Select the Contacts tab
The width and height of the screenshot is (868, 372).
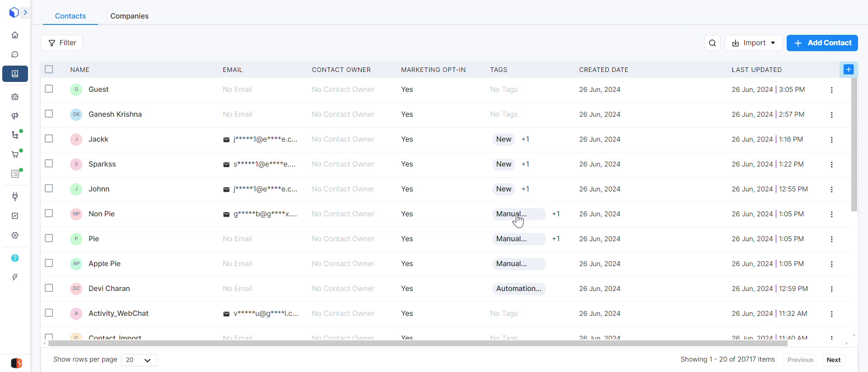tap(70, 16)
